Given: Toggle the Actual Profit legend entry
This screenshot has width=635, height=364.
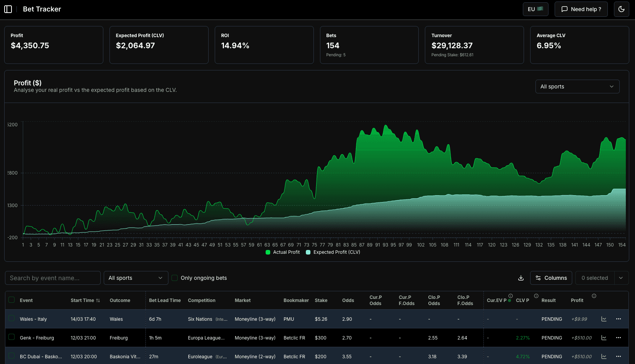Looking at the screenshot, I should pos(282,252).
